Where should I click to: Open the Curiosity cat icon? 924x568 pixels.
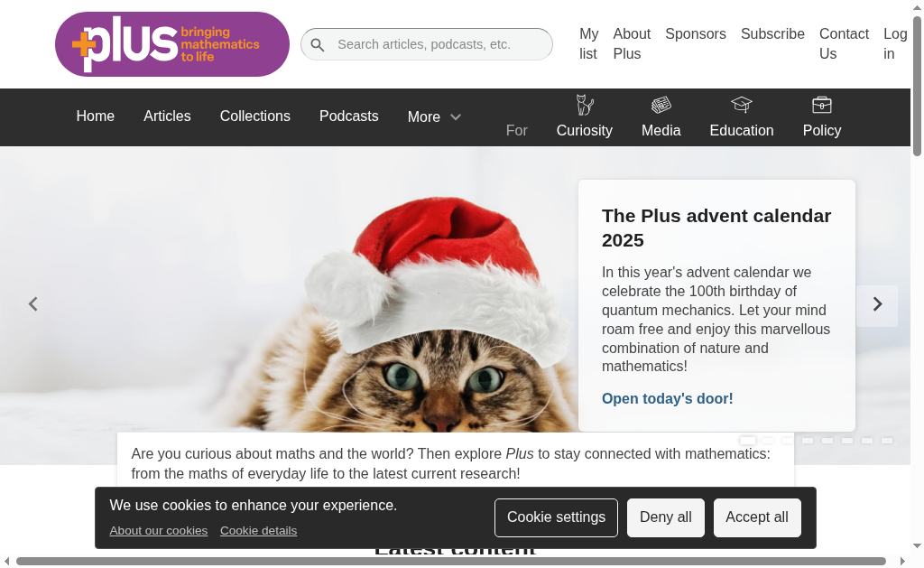click(x=585, y=105)
